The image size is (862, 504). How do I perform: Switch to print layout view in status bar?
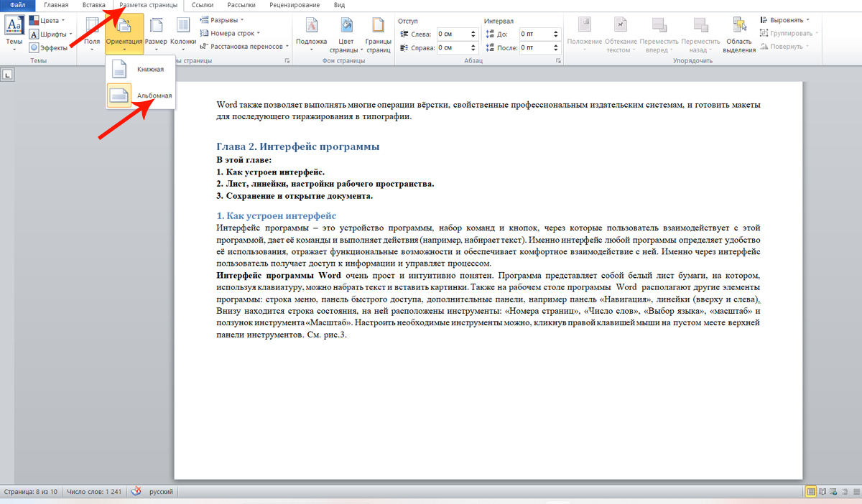click(x=811, y=493)
